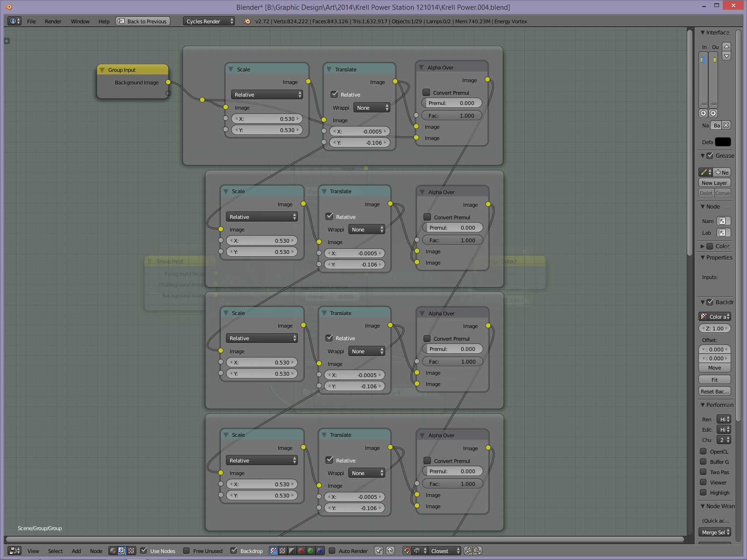Screen dimensions: 747x560
Task: Open the Closest snap target dropdown
Action: (445, 551)
